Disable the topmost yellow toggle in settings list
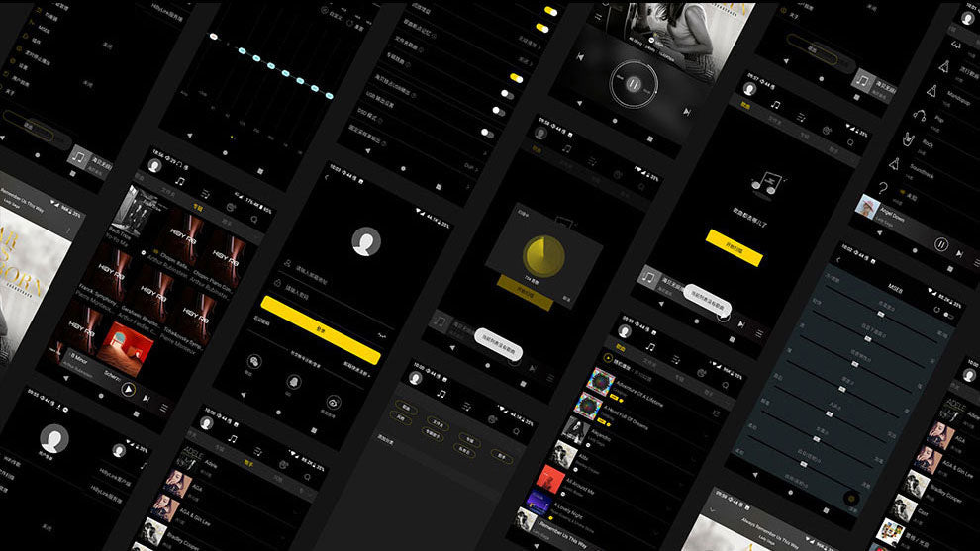Viewport: 980px width, 551px height. point(549,9)
